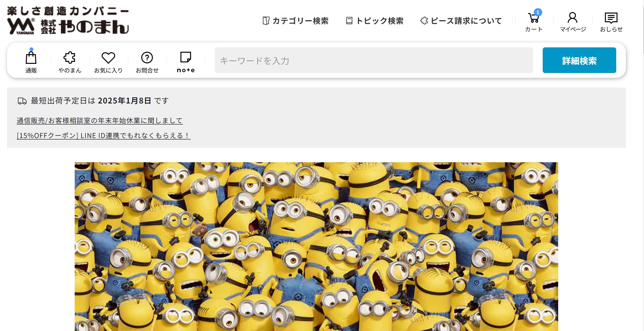The height and width of the screenshot is (331, 644).
Task: Open トピック検索 menu
Action: click(x=375, y=21)
